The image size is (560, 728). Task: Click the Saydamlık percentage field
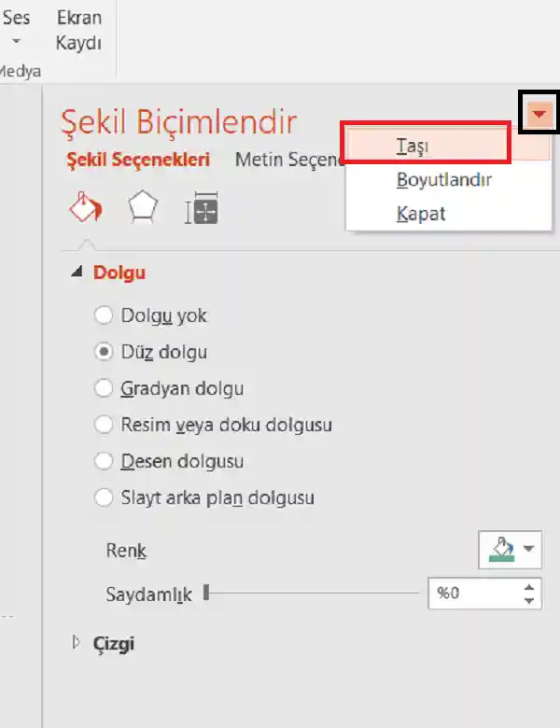[472, 593]
